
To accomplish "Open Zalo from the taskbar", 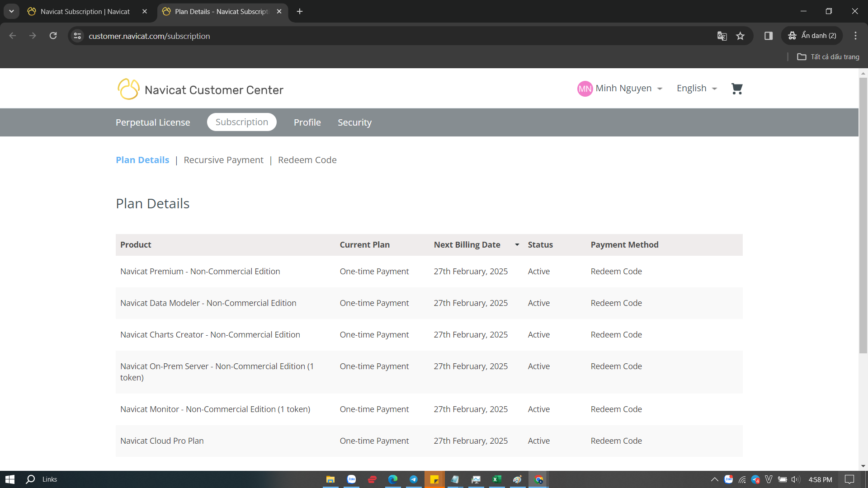I will (x=351, y=479).
